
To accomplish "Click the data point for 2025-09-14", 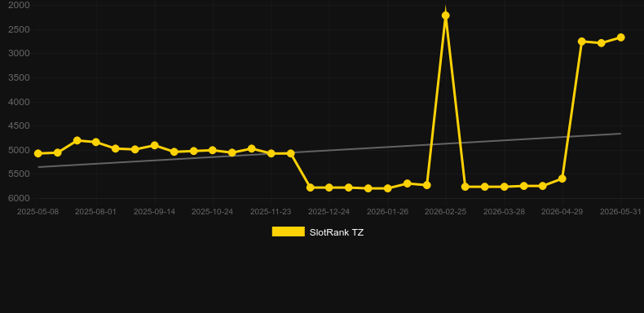I will (x=154, y=145).
